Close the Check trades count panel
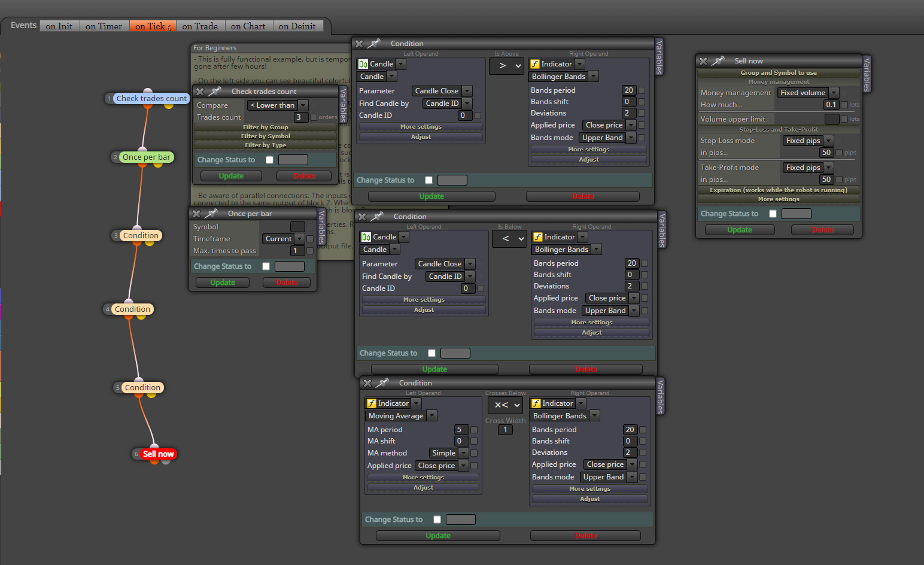 [x=200, y=92]
